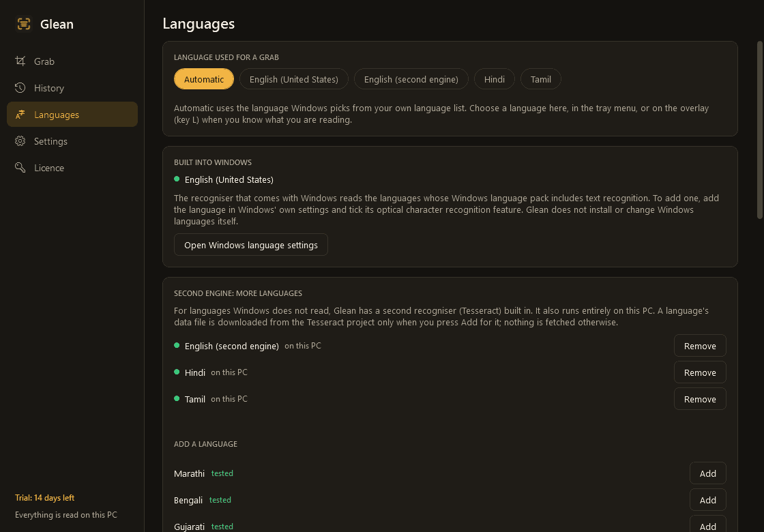The image size is (764, 532).
Task: Click the Marathi language name
Action: (x=190, y=473)
